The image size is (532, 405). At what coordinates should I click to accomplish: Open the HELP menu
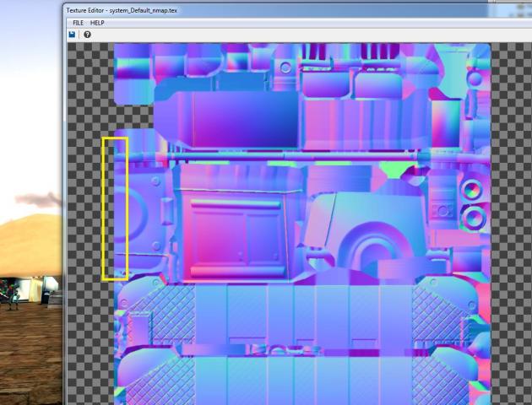[x=97, y=23]
